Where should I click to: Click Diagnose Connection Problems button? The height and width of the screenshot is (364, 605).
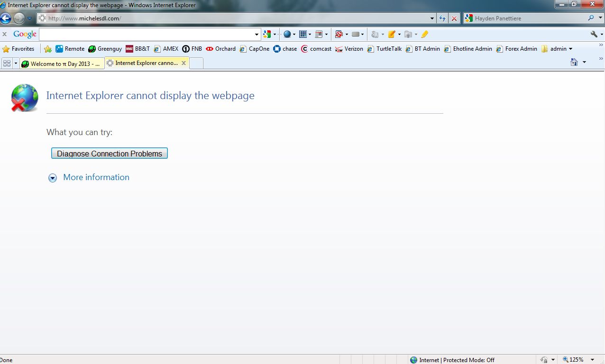point(110,154)
